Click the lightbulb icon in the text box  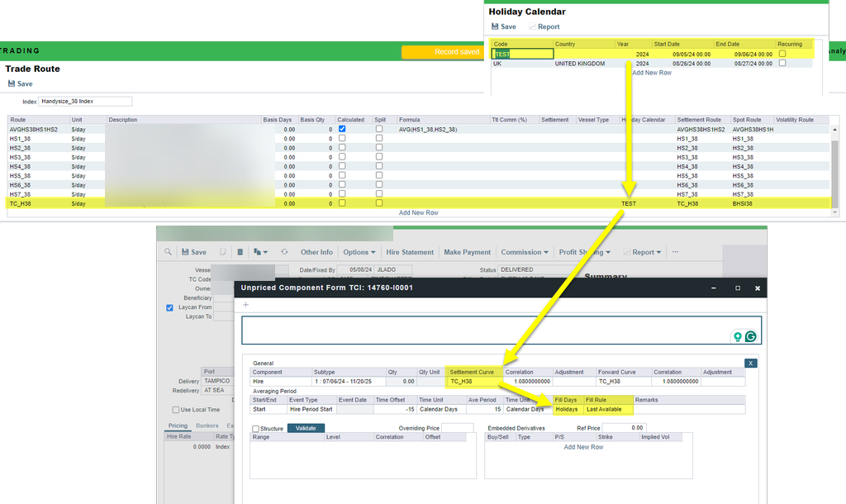(737, 336)
